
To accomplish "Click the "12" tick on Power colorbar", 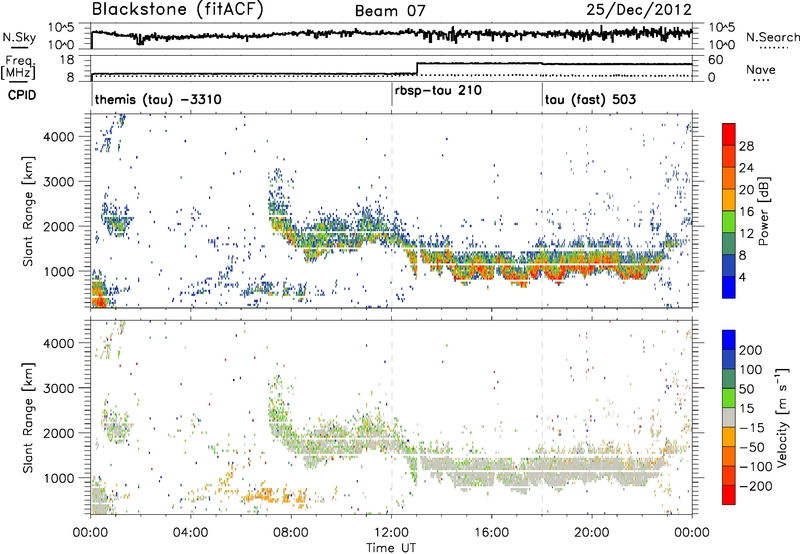I will point(746,234).
